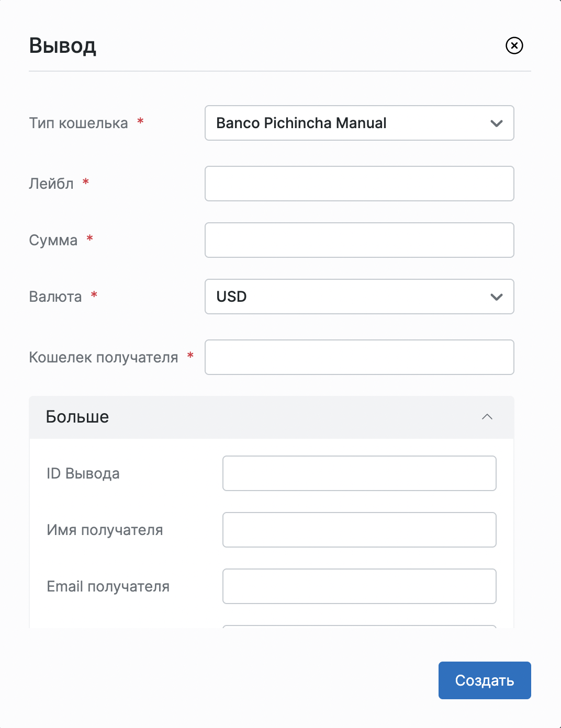Click chevron arrow beside Banco Pichincha Manual
561x728 pixels.
click(497, 123)
